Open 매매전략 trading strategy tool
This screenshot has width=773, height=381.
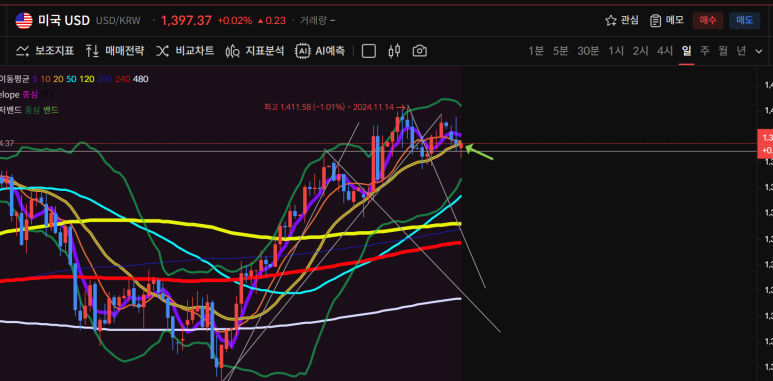coord(115,51)
